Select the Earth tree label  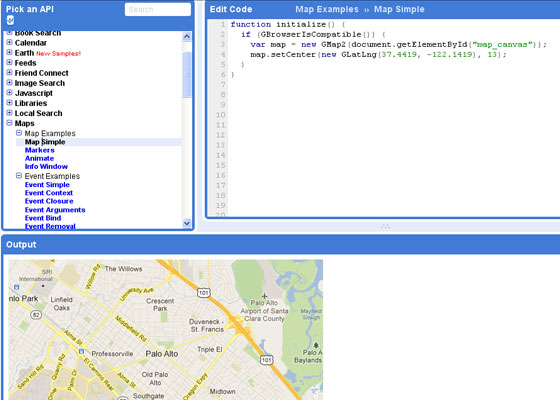click(24, 53)
